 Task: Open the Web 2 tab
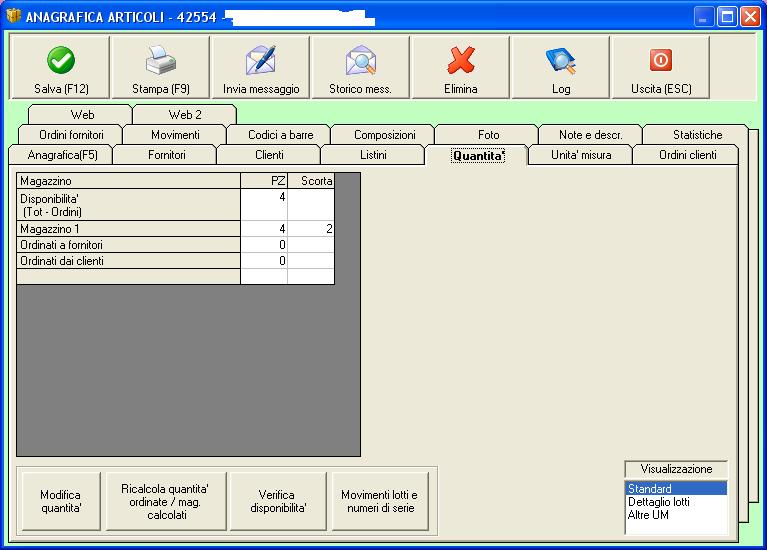[185, 115]
